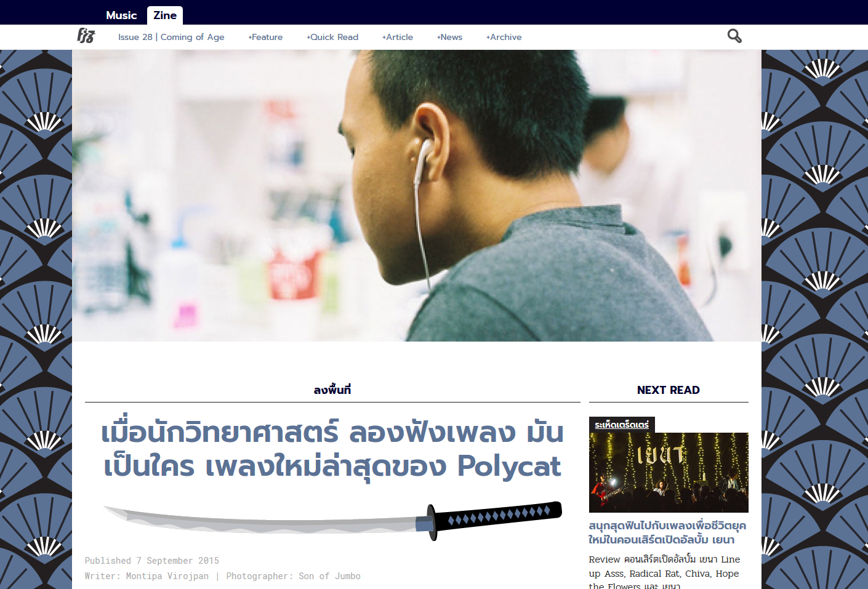Viewport: 868px width, 589px height.
Task: Click the ระเห็ดเตร็ดเตร่ tag label
Action: click(622, 425)
